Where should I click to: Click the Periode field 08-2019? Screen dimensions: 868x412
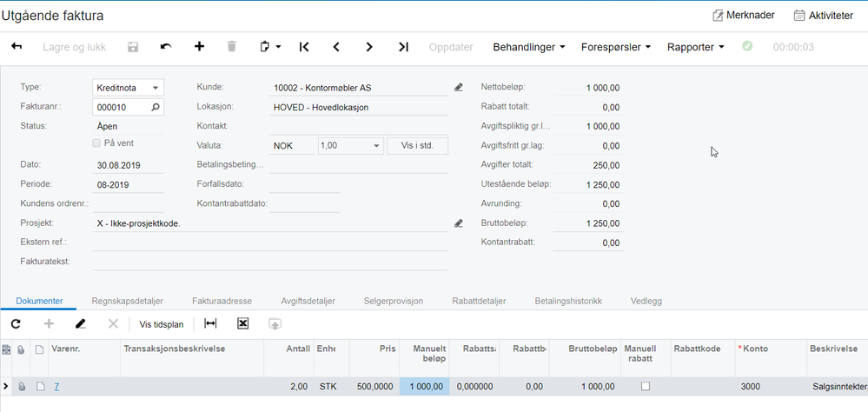[x=128, y=184]
